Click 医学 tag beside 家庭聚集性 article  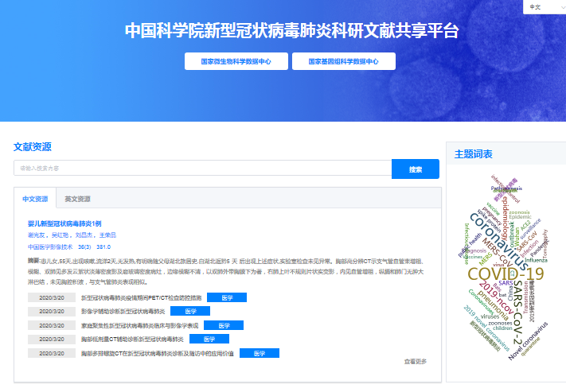(223, 325)
